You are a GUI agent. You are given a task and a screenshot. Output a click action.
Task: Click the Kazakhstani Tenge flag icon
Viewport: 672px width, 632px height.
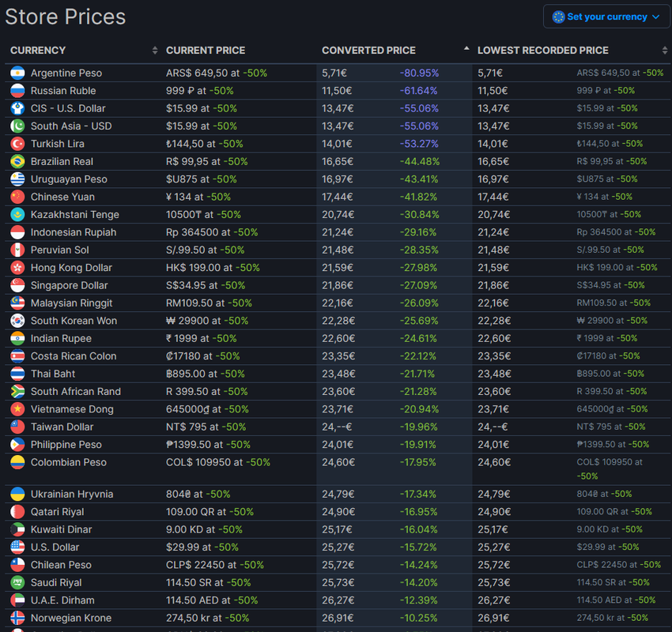pos(17,215)
